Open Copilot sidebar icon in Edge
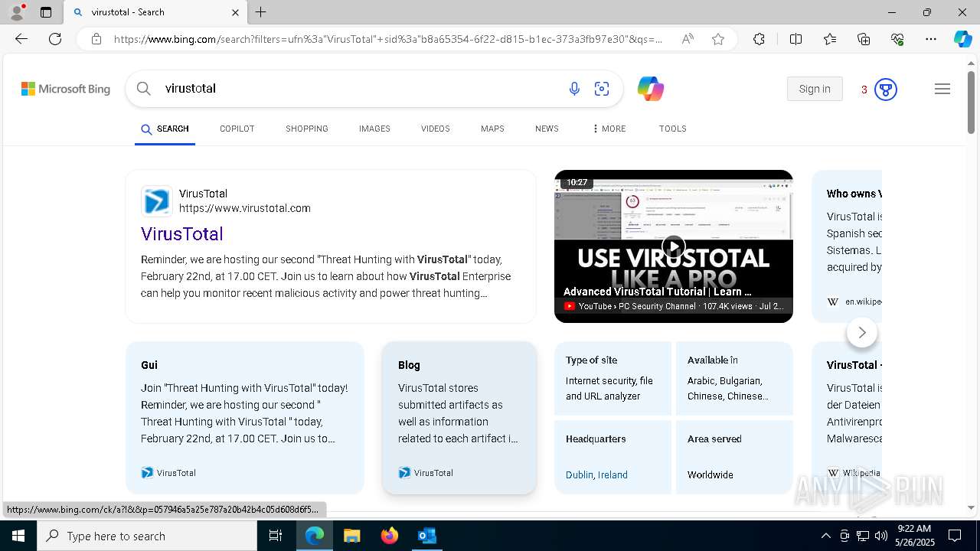This screenshot has width=980, height=551. [x=962, y=39]
